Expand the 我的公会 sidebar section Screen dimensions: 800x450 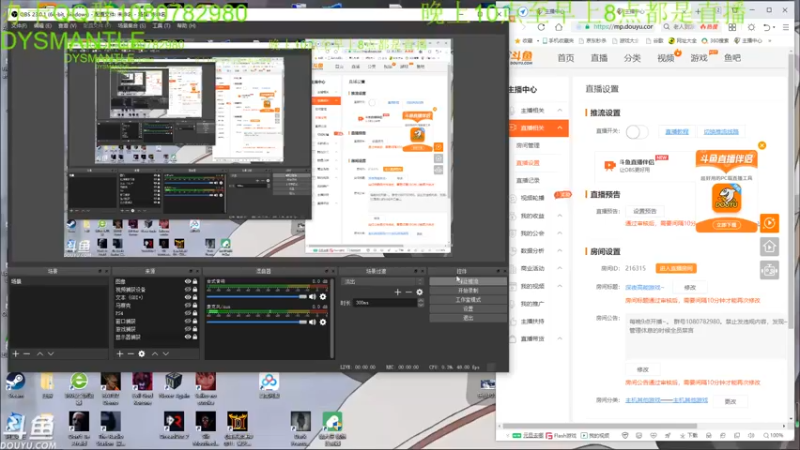click(560, 233)
